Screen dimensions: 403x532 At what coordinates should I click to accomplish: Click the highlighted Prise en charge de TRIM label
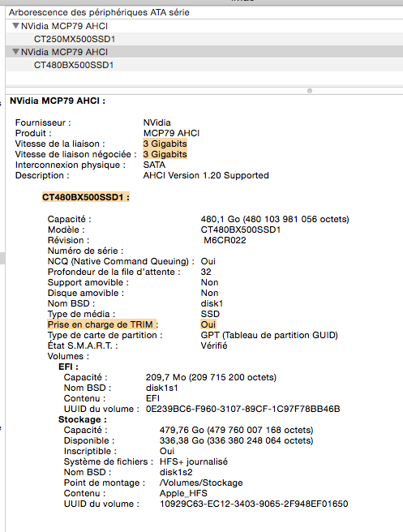click(103, 324)
